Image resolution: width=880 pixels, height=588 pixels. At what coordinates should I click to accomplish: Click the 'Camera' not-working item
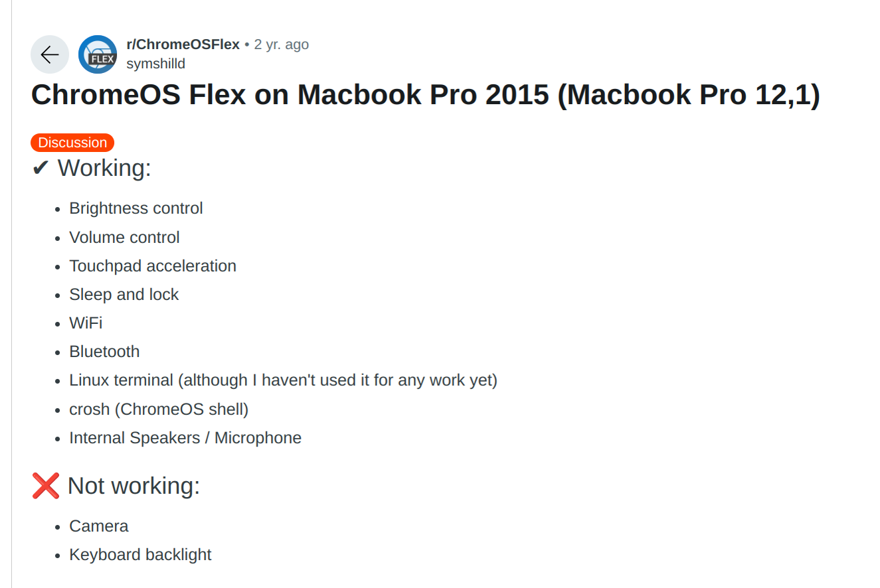(x=99, y=526)
